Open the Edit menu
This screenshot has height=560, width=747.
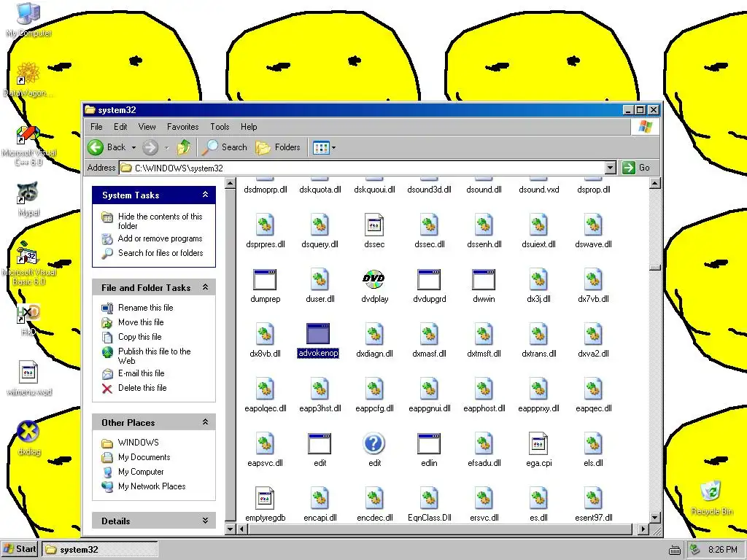click(x=120, y=127)
